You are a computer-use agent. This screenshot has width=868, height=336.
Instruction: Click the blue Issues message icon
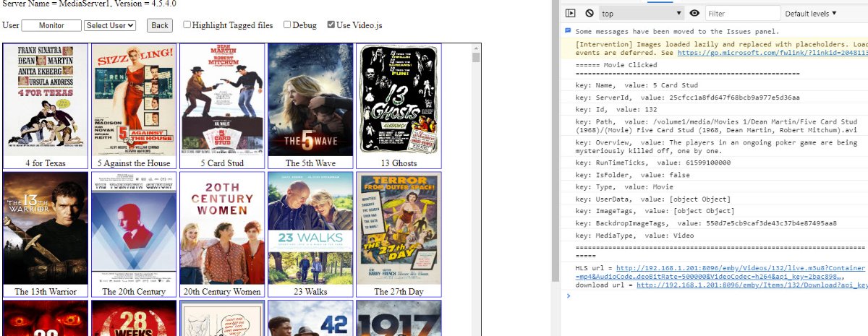coord(568,31)
